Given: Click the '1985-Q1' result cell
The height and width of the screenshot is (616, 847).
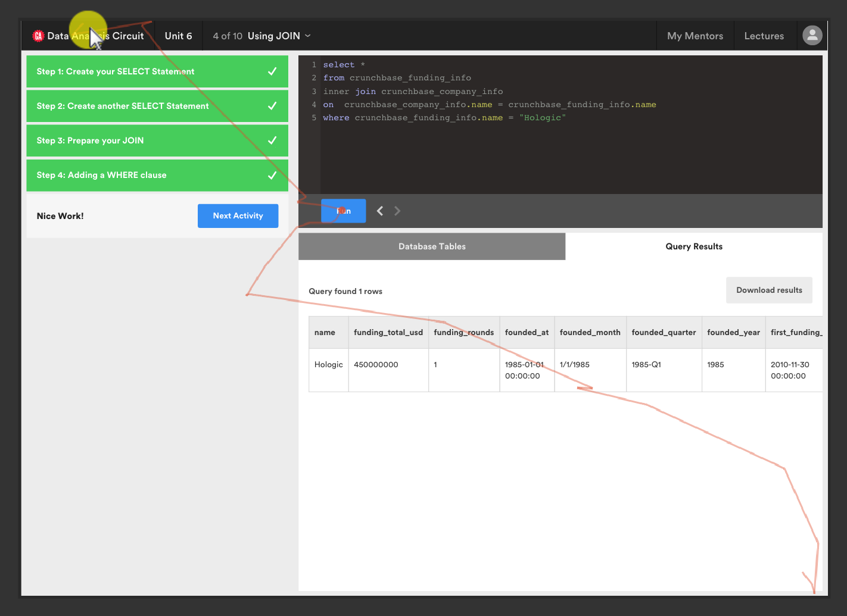Looking at the screenshot, I should coord(664,370).
